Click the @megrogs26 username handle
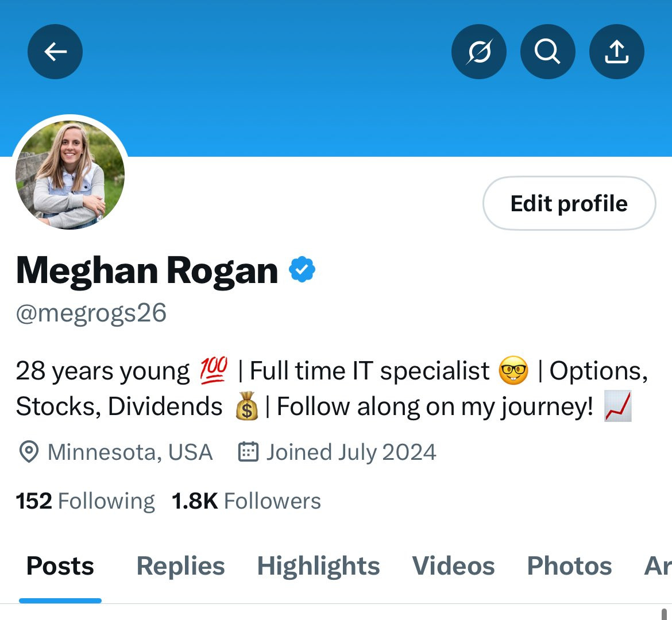Image resolution: width=672 pixels, height=620 pixels. pyautogui.click(x=91, y=313)
